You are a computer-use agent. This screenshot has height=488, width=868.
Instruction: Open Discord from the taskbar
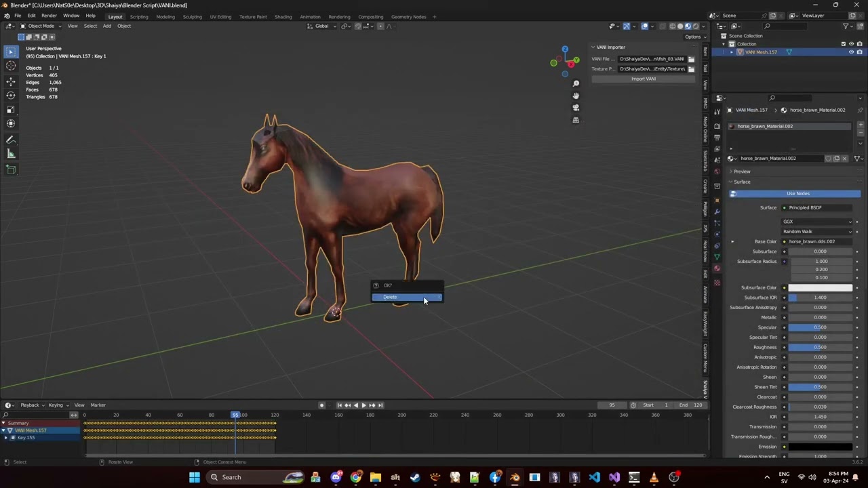[x=336, y=477]
